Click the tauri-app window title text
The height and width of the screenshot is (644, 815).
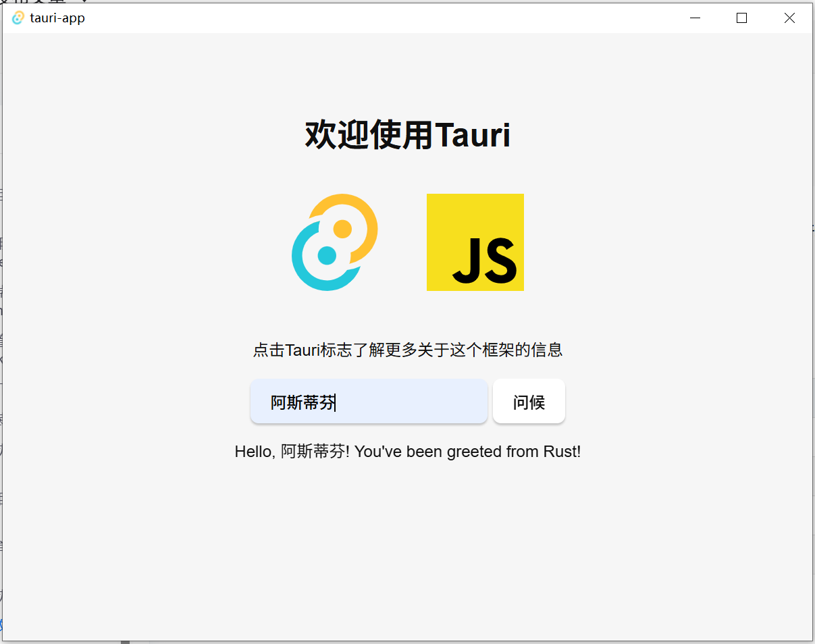(57, 18)
